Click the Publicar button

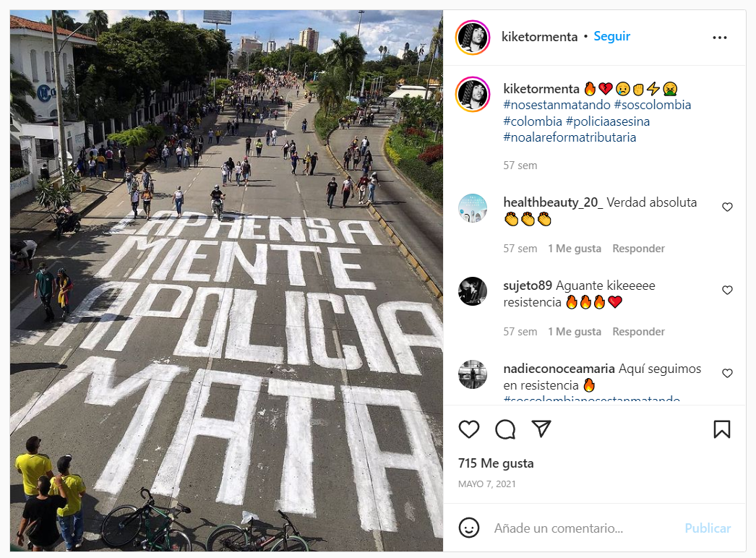(708, 528)
